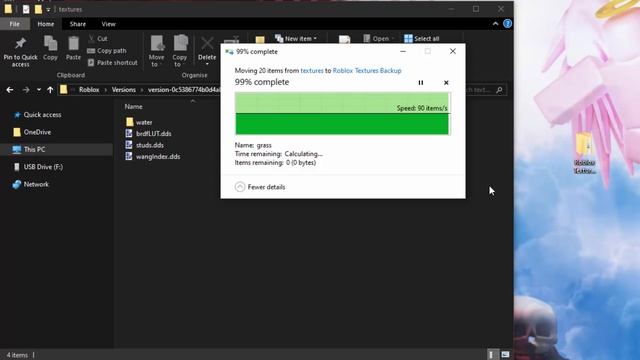Click properties icon in title bar toolbar
Viewport: 640px width, 360px height.
[26, 9]
